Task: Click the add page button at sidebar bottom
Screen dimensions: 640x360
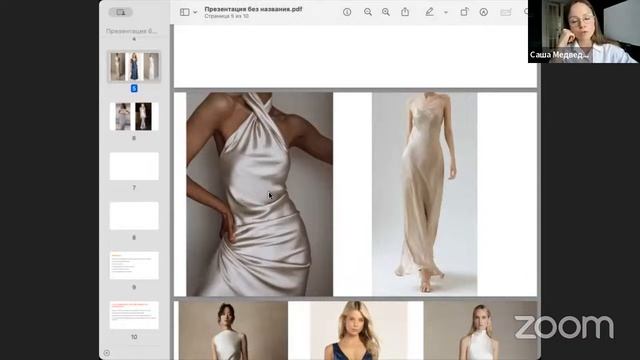Action: [x=107, y=353]
